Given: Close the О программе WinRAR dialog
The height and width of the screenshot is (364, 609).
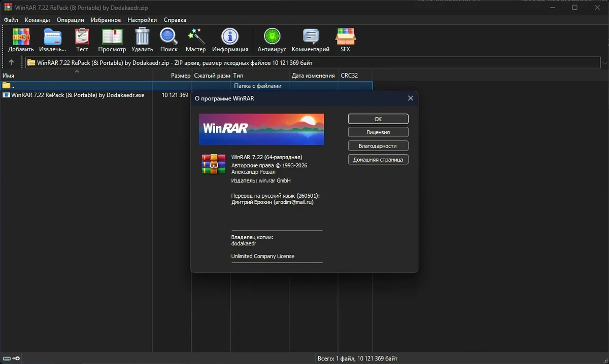Looking at the screenshot, I should (x=411, y=98).
